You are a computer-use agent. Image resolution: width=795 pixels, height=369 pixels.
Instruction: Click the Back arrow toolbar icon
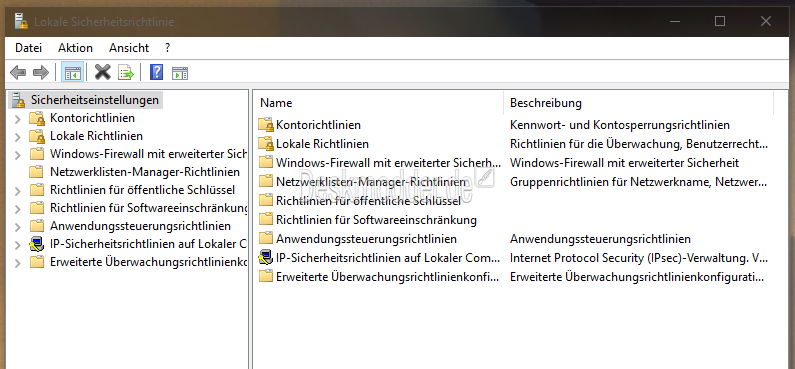(x=18, y=72)
